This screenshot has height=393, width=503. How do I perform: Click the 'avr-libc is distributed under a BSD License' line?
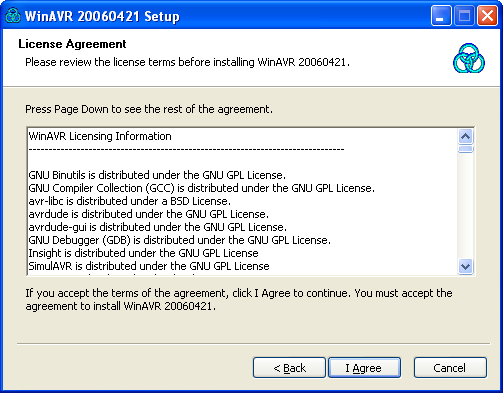(x=130, y=201)
